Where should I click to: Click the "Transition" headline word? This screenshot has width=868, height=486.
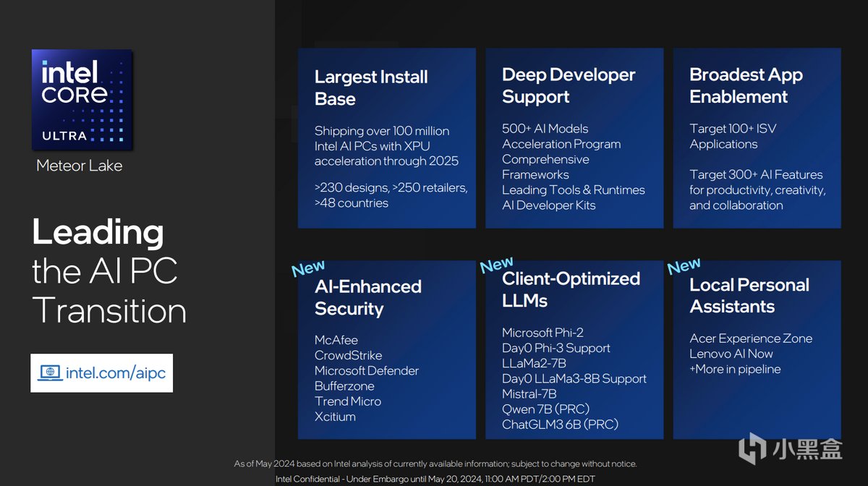109,310
